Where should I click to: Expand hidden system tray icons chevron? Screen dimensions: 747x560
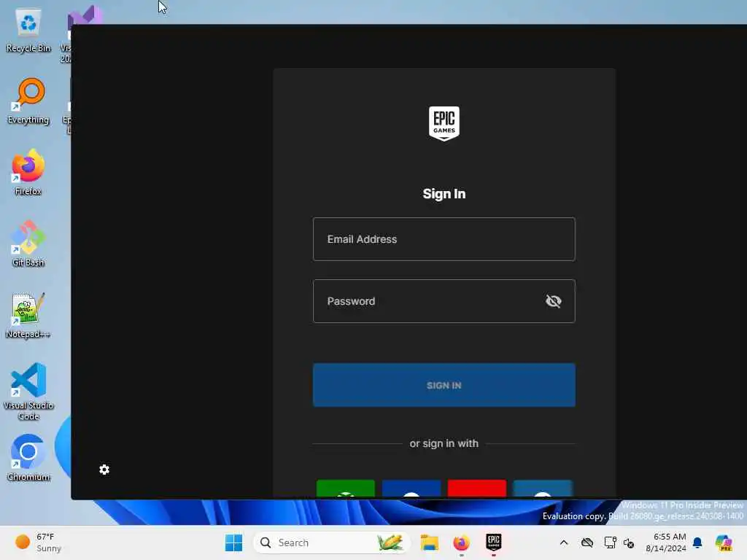(564, 542)
